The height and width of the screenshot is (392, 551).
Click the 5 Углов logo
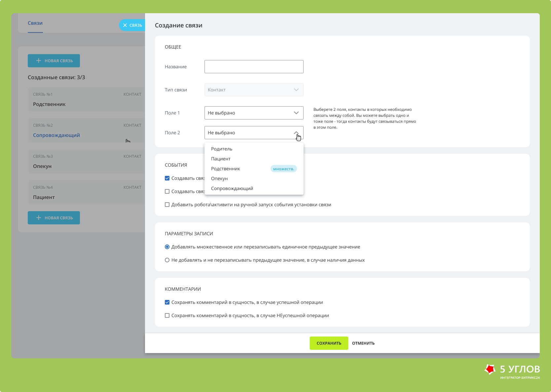(512, 371)
